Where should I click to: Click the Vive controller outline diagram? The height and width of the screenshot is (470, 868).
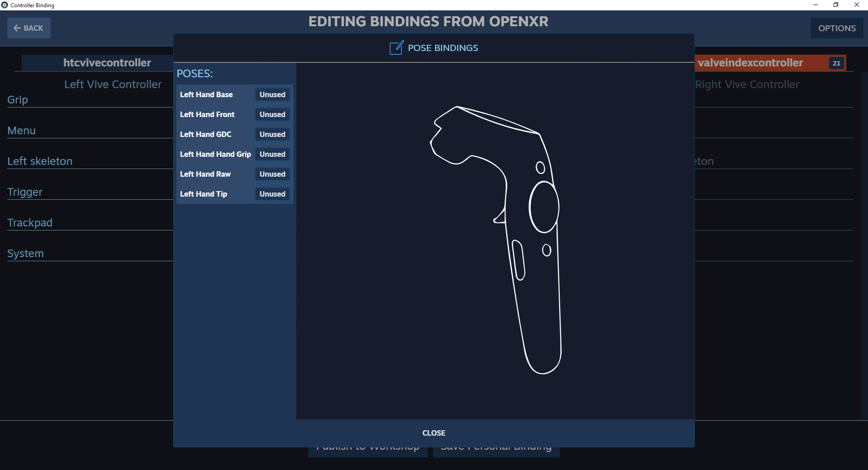[x=495, y=240]
